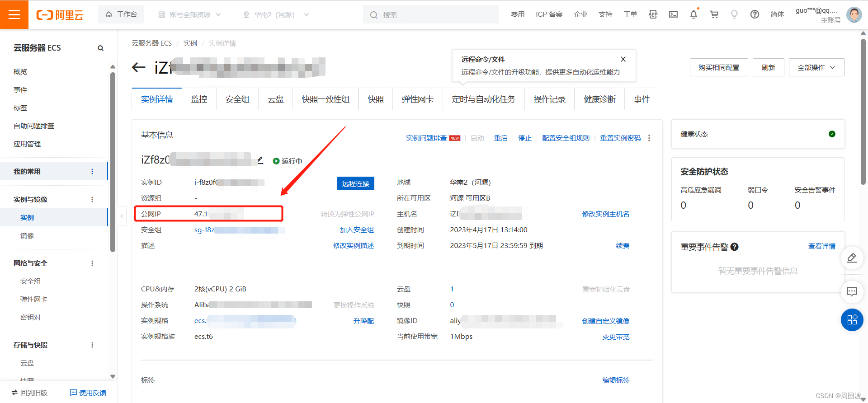
Task: Click 创建自定义镜像 link
Action: (x=606, y=321)
